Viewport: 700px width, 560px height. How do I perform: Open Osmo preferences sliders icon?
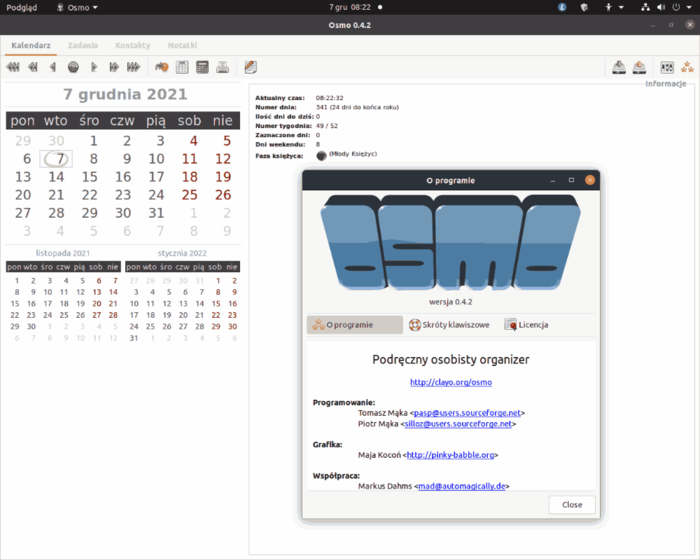pos(667,67)
